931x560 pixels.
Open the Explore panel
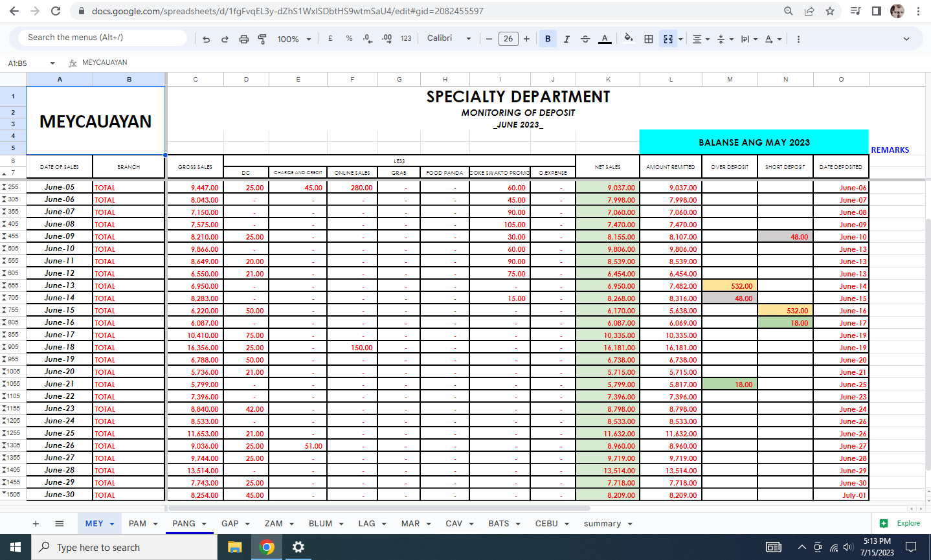(x=900, y=523)
